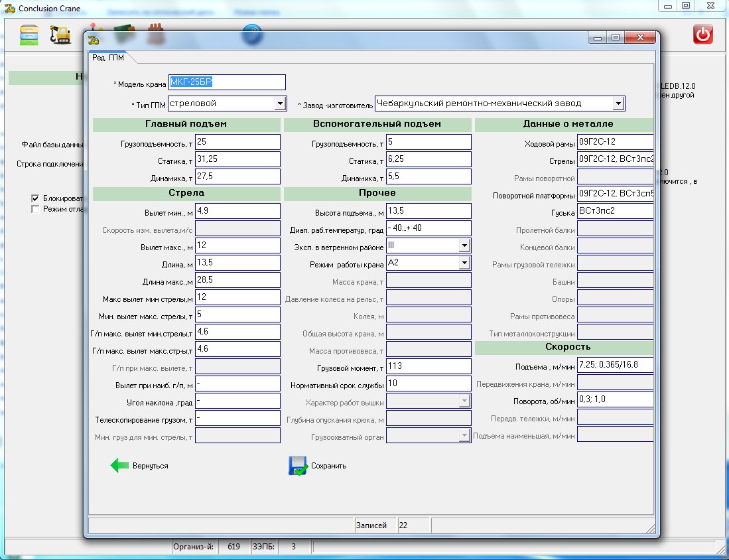Expand the Режим работы крана dropdown
Viewport: 729px width, 560px height.
tap(464, 263)
